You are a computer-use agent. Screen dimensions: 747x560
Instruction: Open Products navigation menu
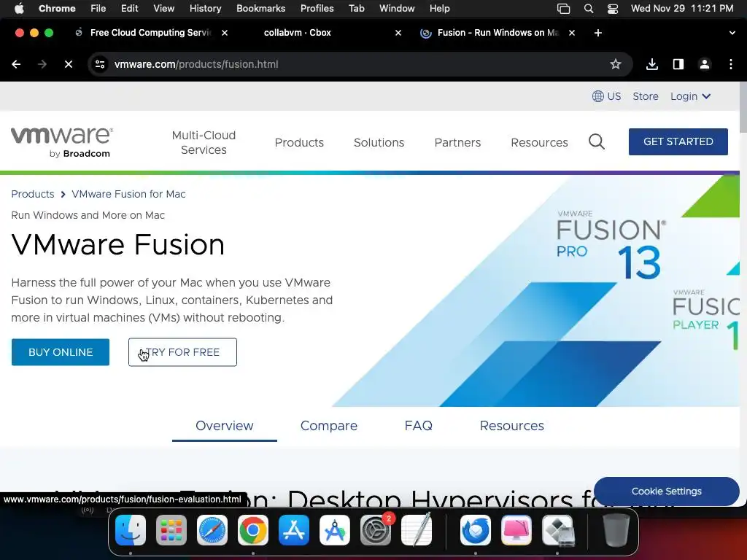(x=299, y=142)
